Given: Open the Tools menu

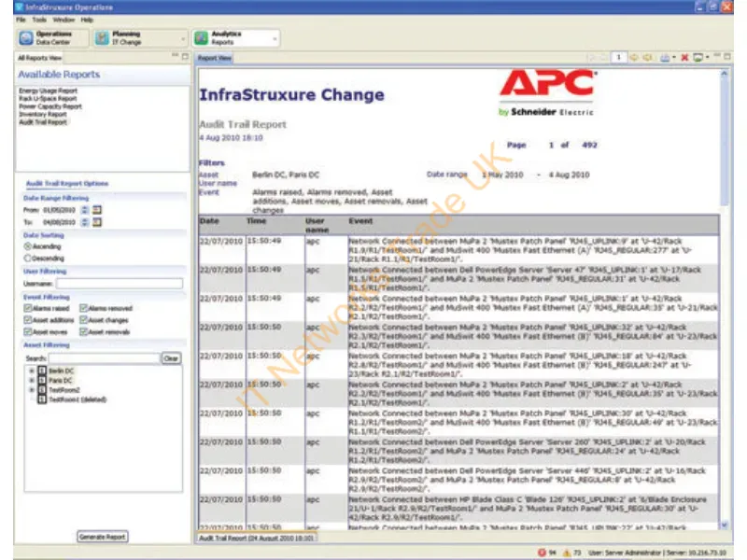Looking at the screenshot, I should pyautogui.click(x=39, y=20).
